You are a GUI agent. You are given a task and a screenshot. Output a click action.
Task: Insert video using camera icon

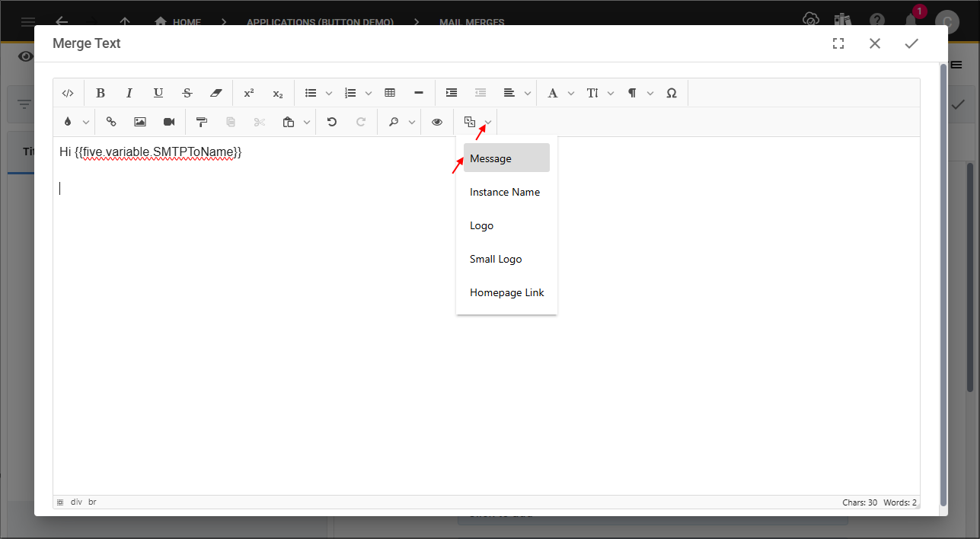(x=169, y=122)
